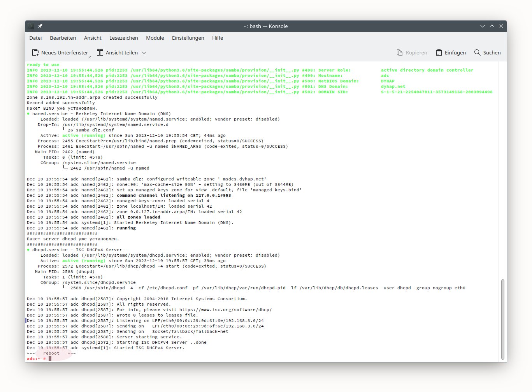Open the Bearbeiten menu
This screenshot has height=392, width=532.
click(x=63, y=38)
